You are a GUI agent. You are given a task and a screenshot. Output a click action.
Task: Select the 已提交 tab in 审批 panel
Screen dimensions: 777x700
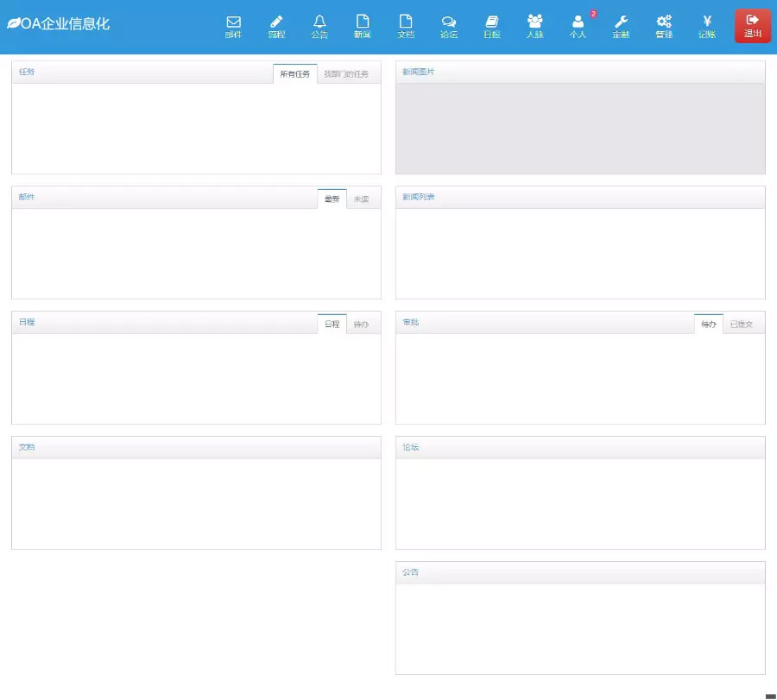point(742,325)
